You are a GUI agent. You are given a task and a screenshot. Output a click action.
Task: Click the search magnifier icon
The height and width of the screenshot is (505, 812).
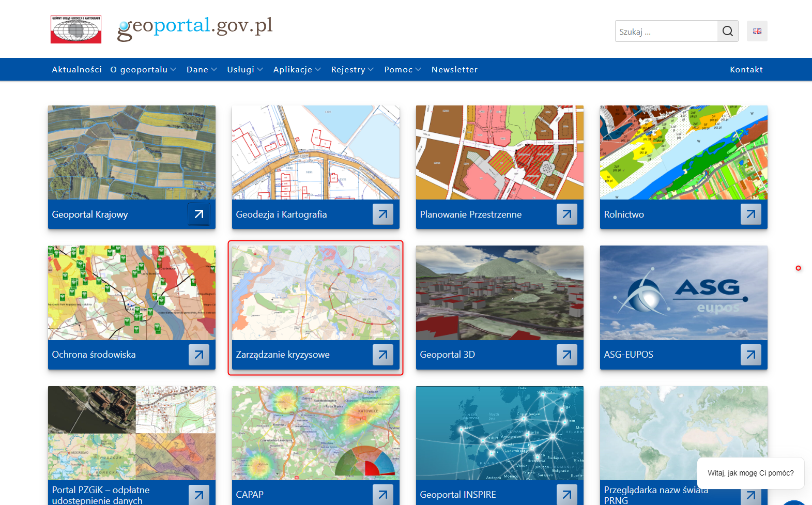(x=728, y=31)
